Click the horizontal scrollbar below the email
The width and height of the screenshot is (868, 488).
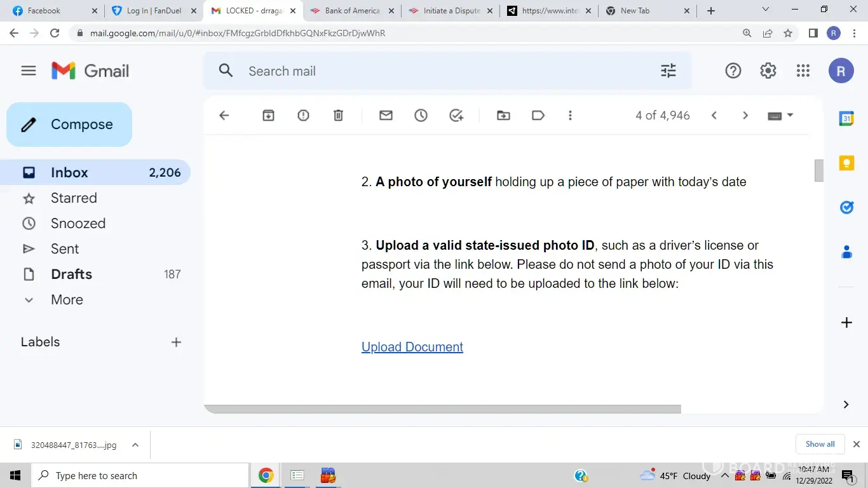(x=442, y=409)
